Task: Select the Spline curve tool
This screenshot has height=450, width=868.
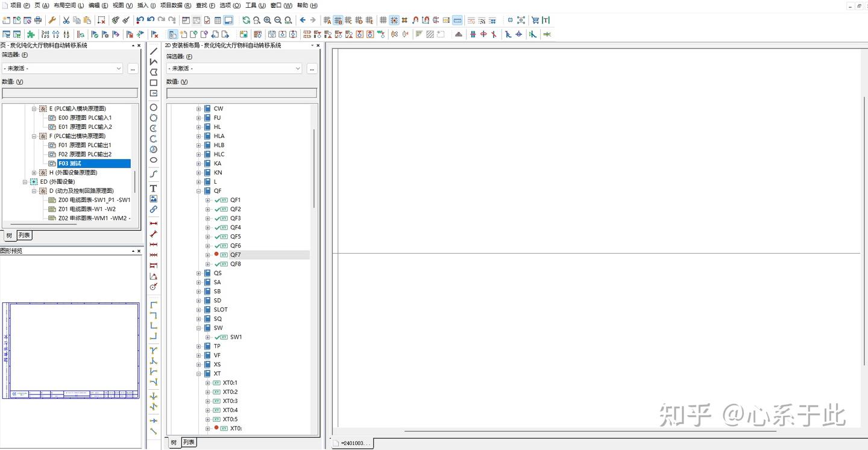Action: (x=154, y=174)
